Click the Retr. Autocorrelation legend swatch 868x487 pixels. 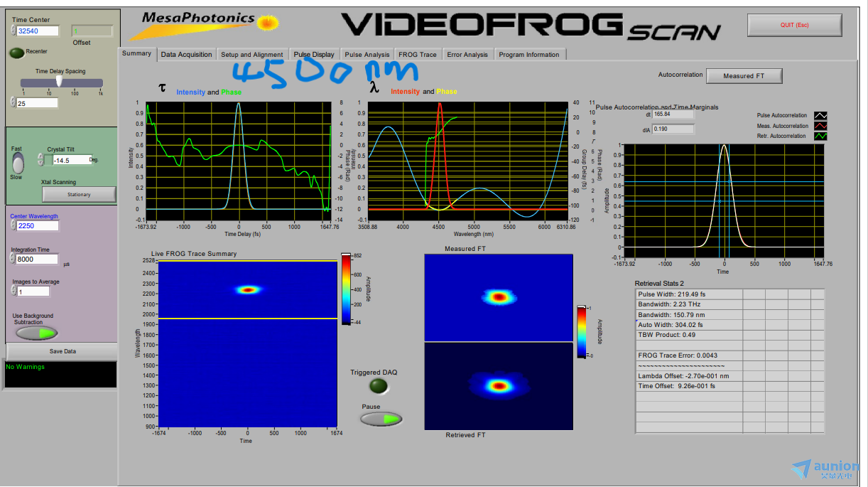click(820, 136)
